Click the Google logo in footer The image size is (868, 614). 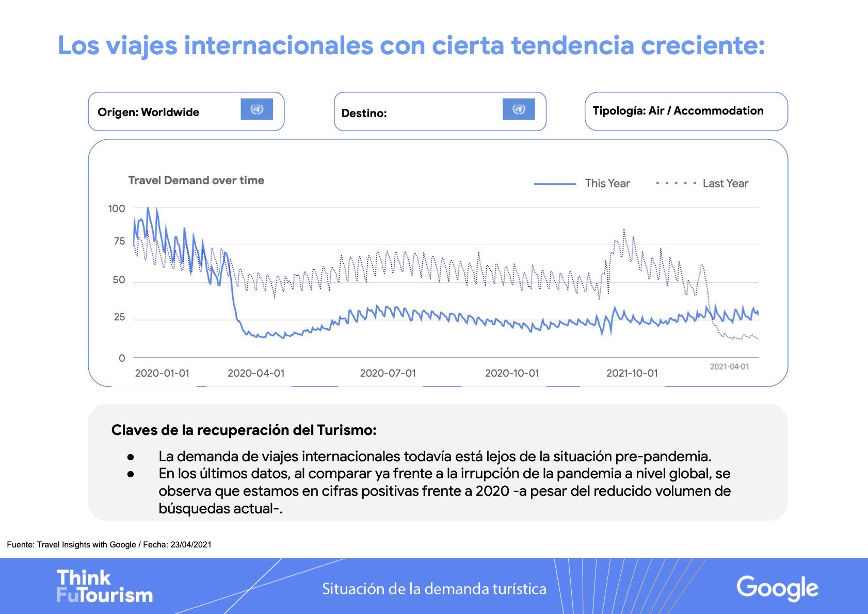pyautogui.click(x=777, y=588)
